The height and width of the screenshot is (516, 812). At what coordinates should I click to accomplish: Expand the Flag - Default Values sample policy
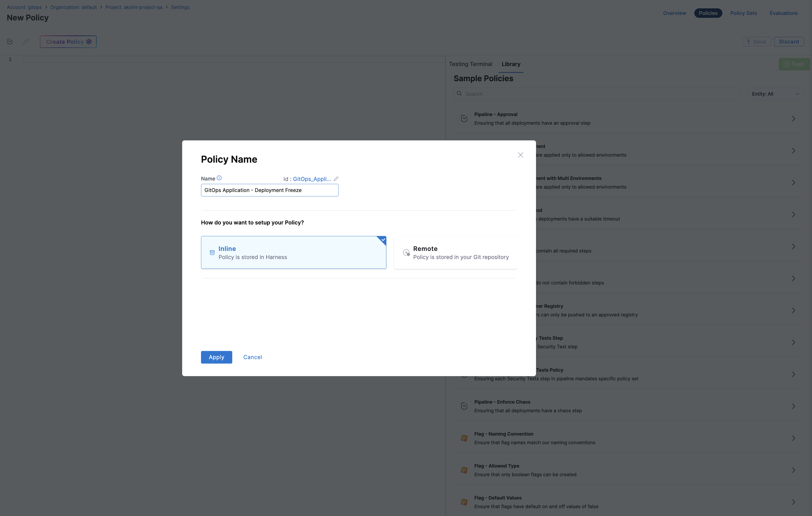coord(793,502)
